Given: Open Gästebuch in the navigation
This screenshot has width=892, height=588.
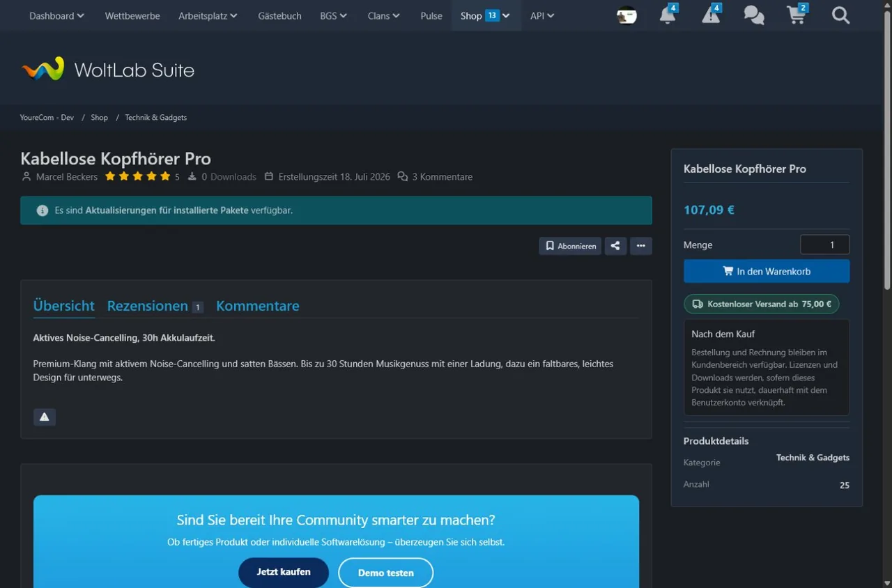Looking at the screenshot, I should (x=279, y=15).
